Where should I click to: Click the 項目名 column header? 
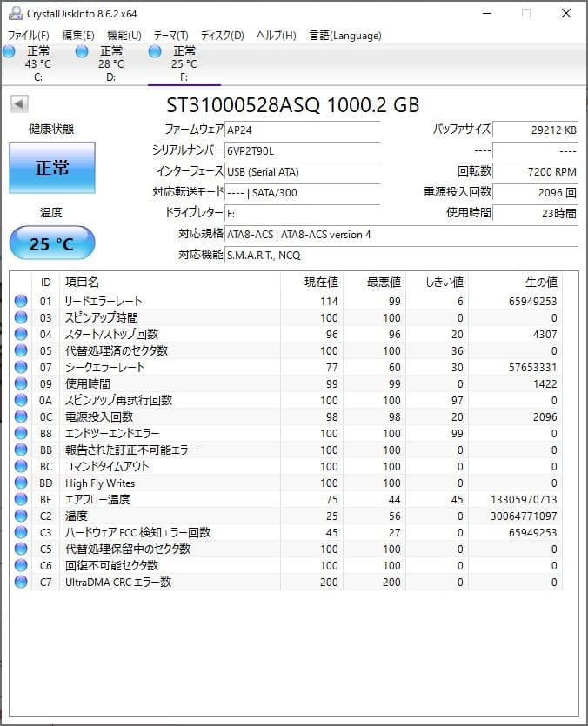pos(170,282)
